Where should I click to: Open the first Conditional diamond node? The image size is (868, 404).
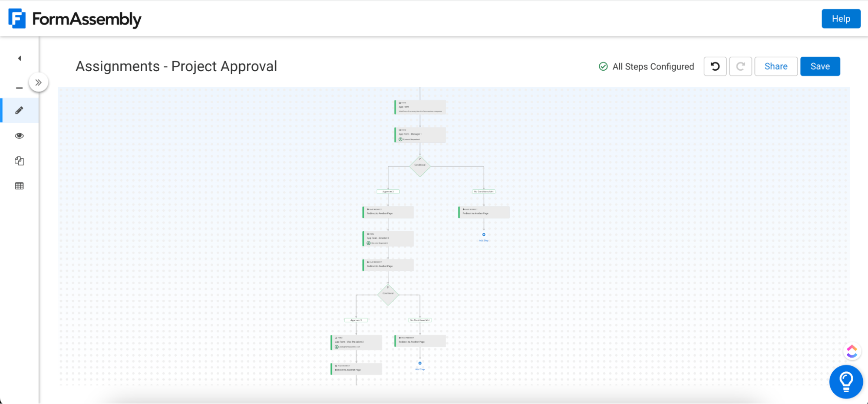coord(419,166)
